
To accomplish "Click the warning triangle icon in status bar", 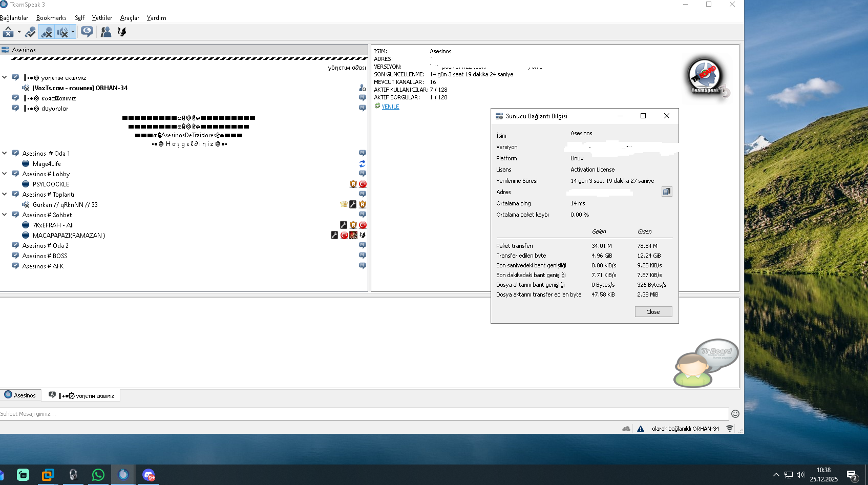I will tap(641, 429).
